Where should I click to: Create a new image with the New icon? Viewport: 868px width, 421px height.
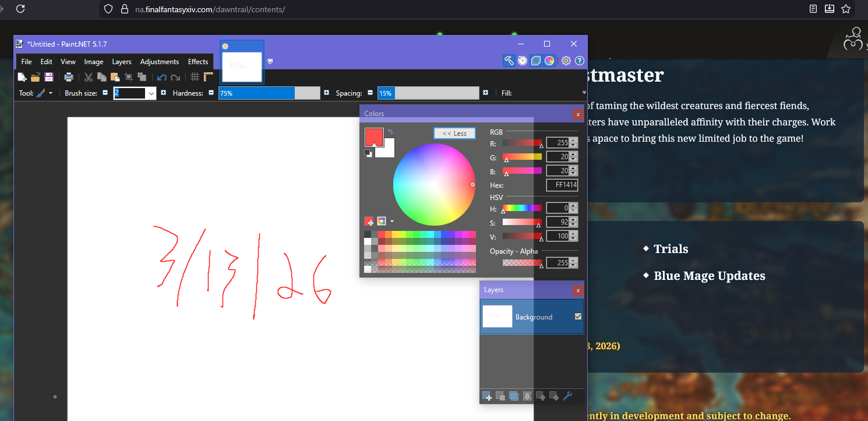click(22, 77)
